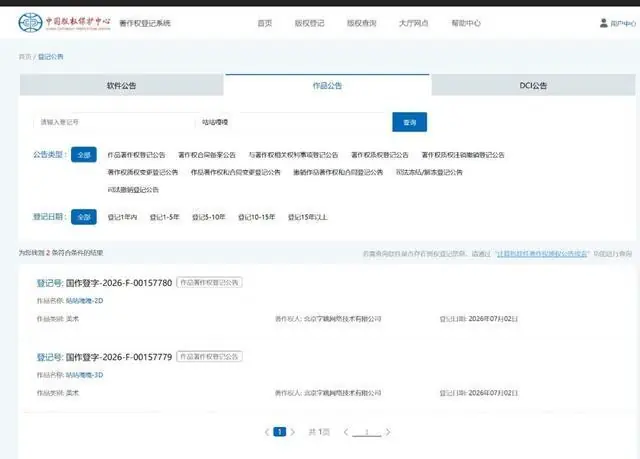Filter by 登记10-15年 date range
640x459 pixels.
coord(257,217)
